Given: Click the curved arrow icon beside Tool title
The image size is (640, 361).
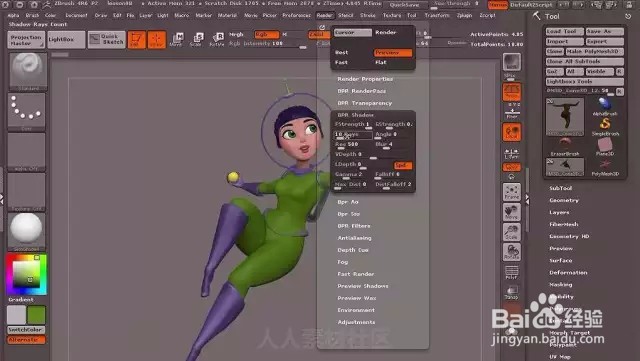Looking at the screenshot, I should (x=628, y=16).
